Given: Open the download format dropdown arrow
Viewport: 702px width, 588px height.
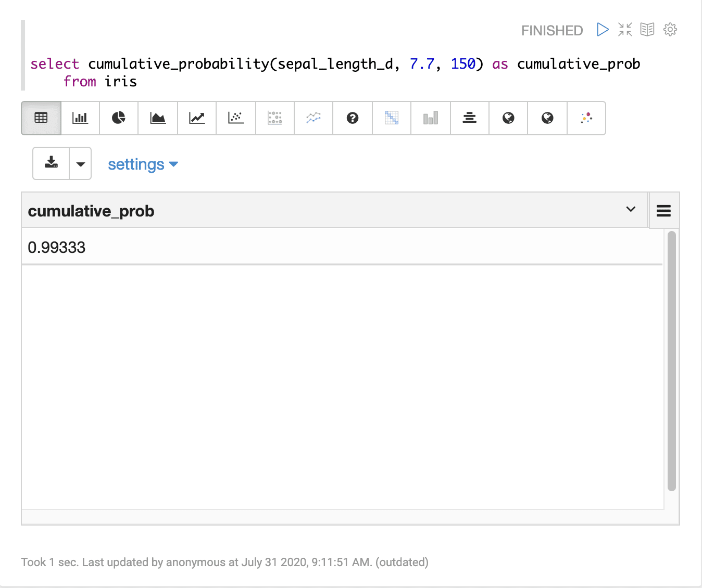Looking at the screenshot, I should [81, 164].
